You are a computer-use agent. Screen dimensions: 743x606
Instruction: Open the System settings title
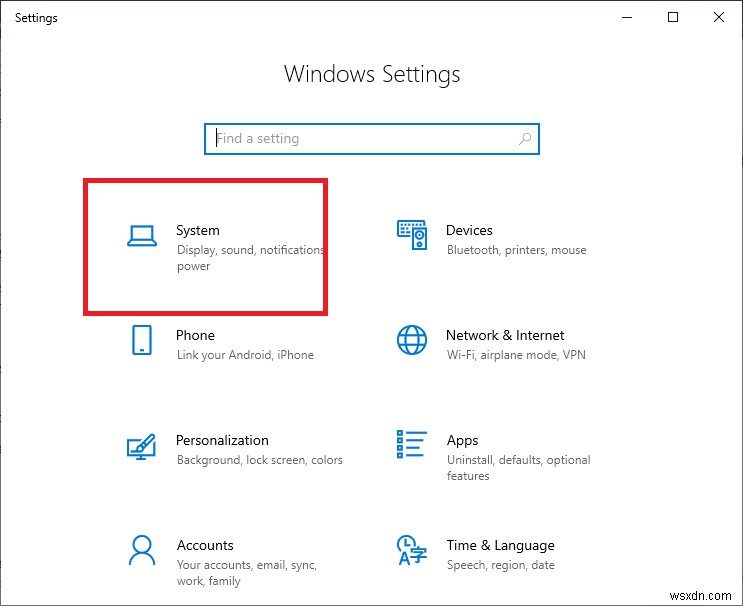click(x=198, y=231)
